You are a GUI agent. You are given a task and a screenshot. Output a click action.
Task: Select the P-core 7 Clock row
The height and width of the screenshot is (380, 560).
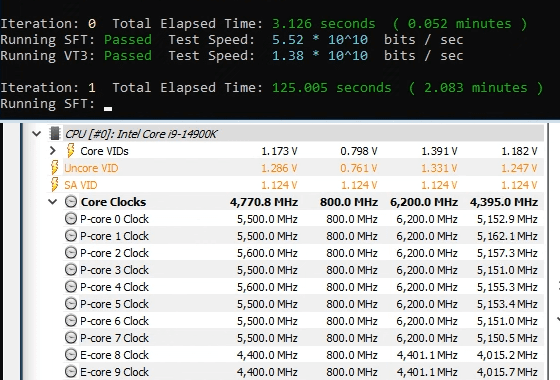coord(304,338)
